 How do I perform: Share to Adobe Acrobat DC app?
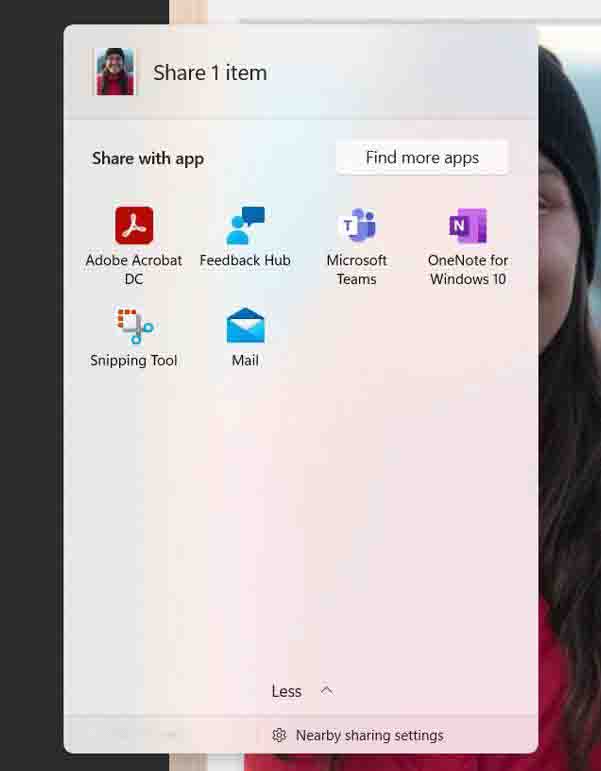point(134,246)
